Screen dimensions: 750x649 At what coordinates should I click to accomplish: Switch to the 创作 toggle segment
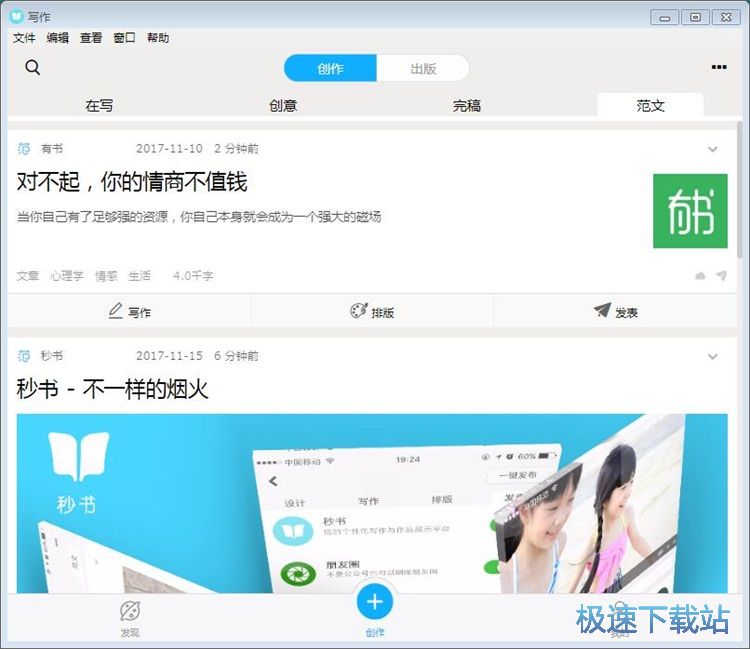click(x=330, y=68)
